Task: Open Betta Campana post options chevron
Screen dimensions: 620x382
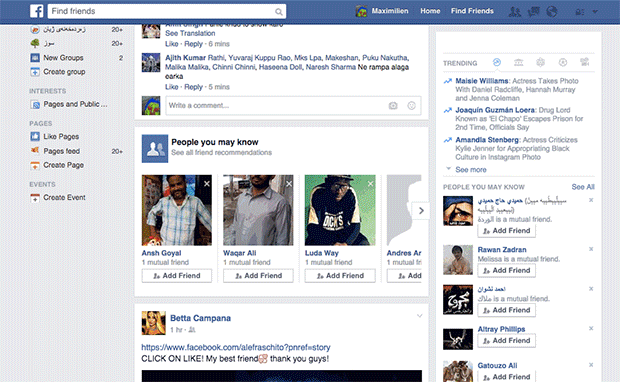Action: 420,316
